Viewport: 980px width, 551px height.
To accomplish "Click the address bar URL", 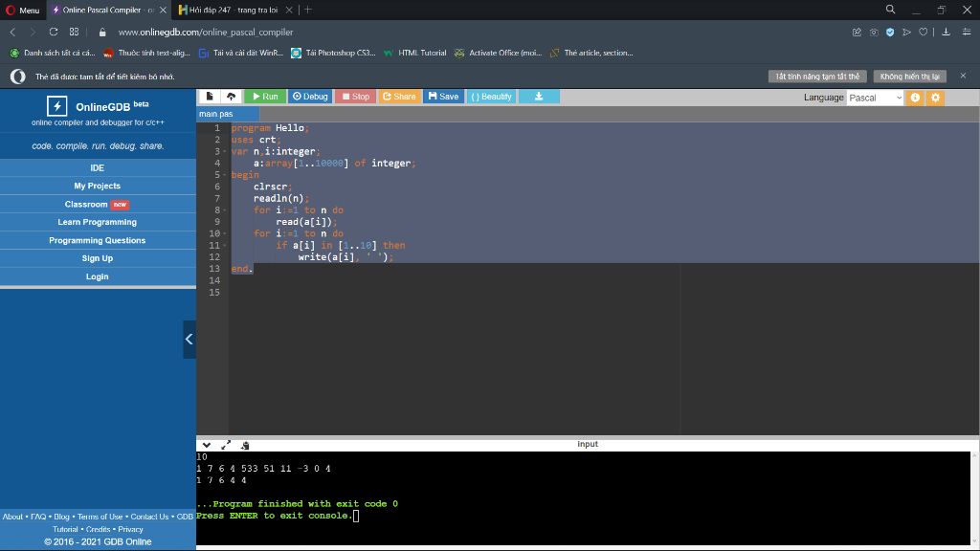I will [x=206, y=33].
